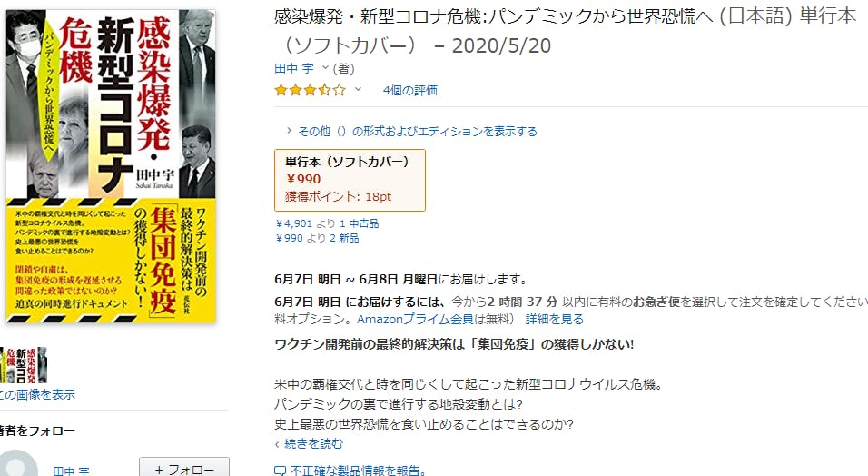Select the small book cover thumbnail
Image resolution: width=868 pixels, height=476 pixels.
click(24, 364)
